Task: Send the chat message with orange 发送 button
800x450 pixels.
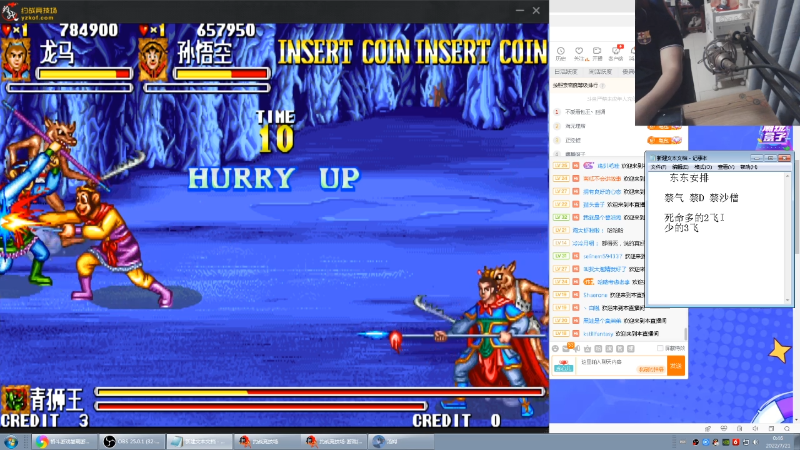Action: coord(676,365)
